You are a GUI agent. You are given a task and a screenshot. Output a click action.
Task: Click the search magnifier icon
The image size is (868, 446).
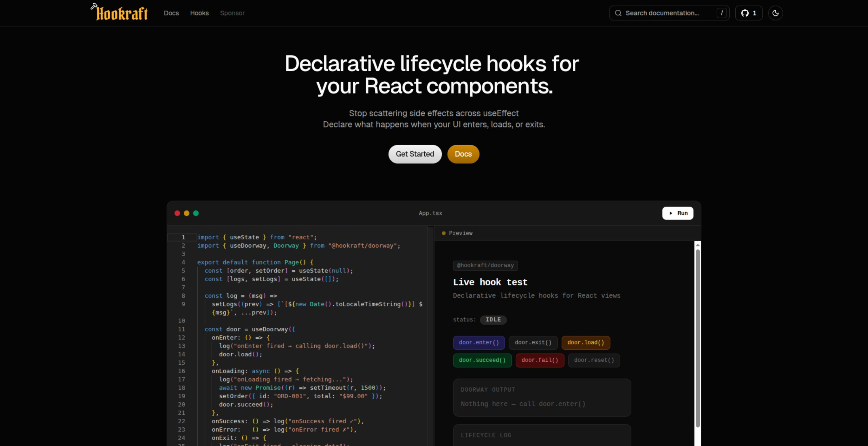[618, 13]
